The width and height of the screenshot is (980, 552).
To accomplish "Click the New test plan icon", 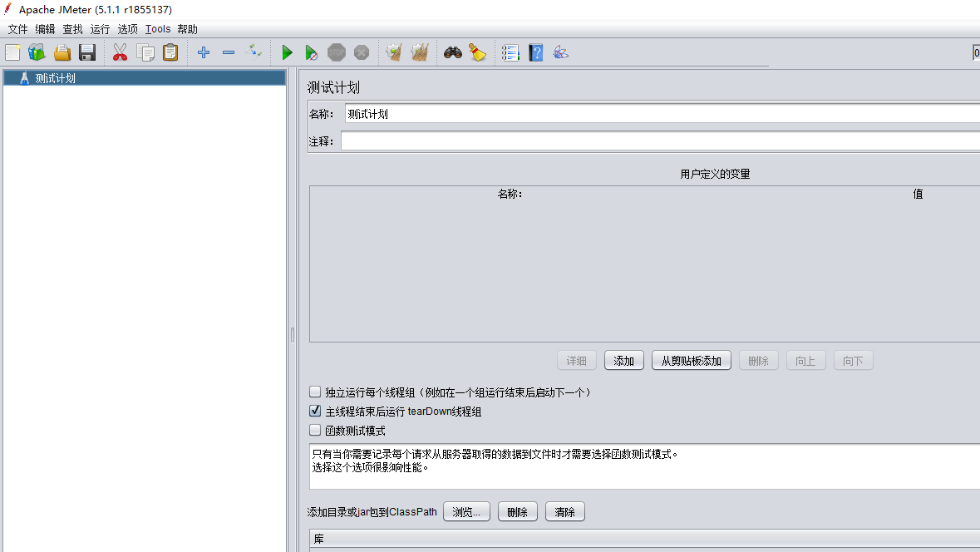I will click(x=12, y=52).
